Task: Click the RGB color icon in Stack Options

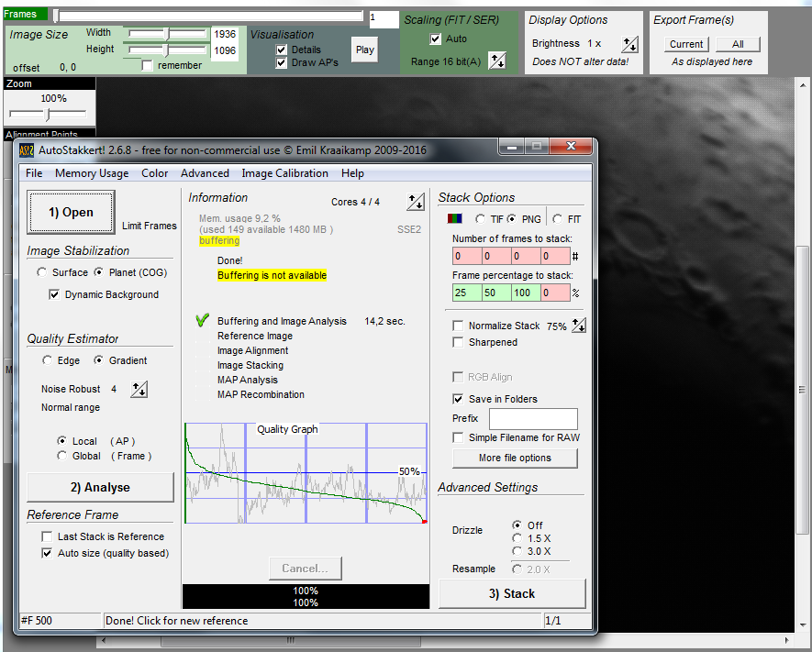Action: pos(455,219)
